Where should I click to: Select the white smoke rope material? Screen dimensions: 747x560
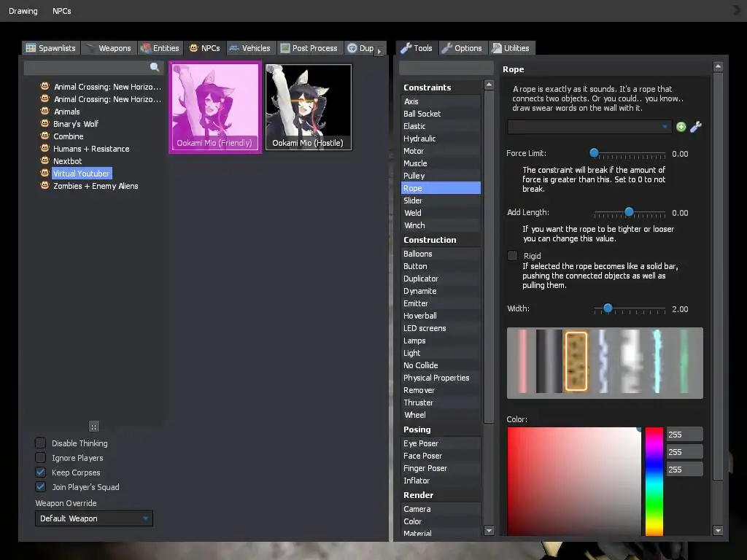pos(630,362)
